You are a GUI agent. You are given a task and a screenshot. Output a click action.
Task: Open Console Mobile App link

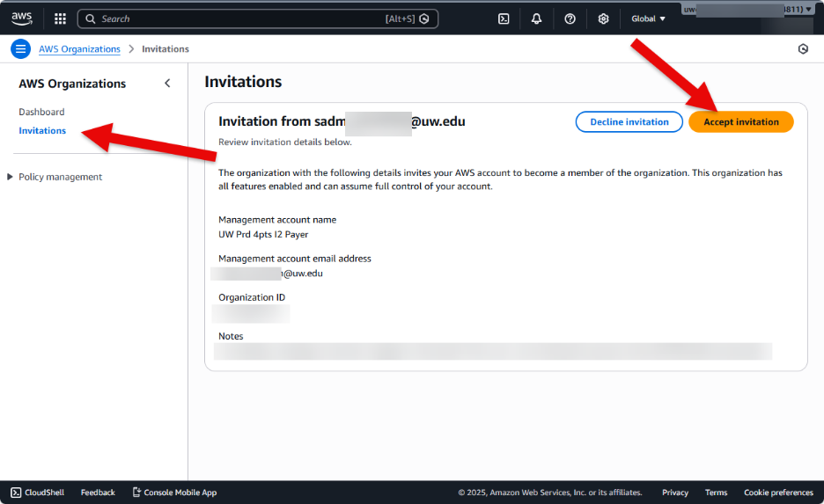point(180,493)
